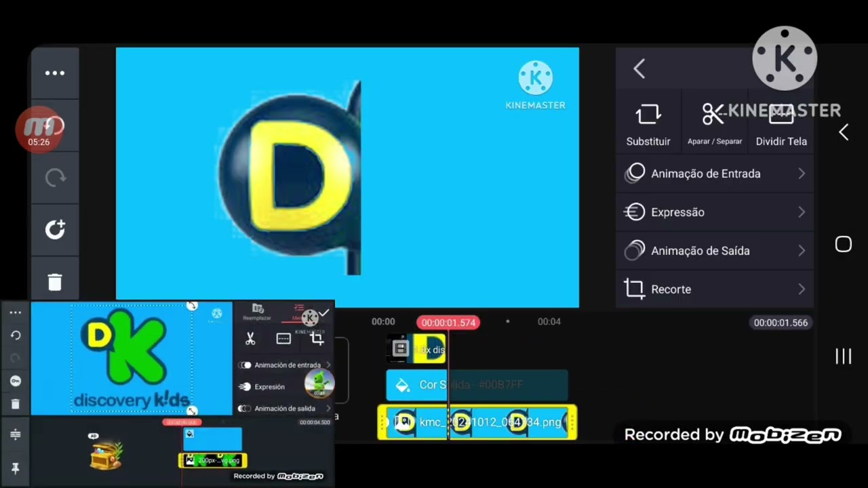Click the Aparar / Separar label
This screenshot has width=868, height=488.
(x=715, y=142)
